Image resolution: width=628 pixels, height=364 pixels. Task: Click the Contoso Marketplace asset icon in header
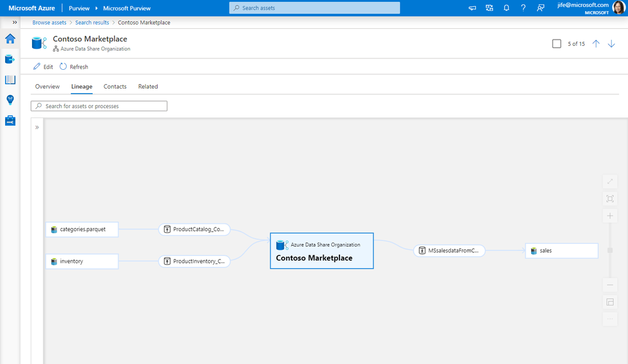pyautogui.click(x=39, y=43)
